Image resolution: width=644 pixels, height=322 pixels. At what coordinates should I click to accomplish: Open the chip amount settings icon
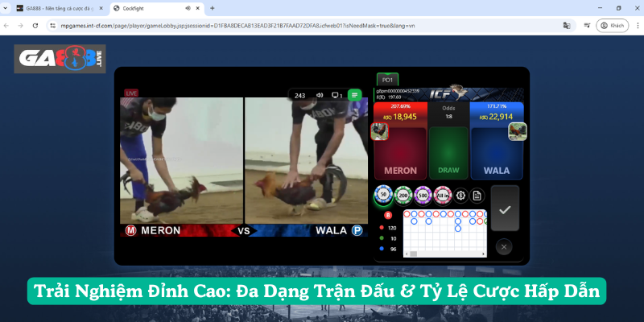460,196
